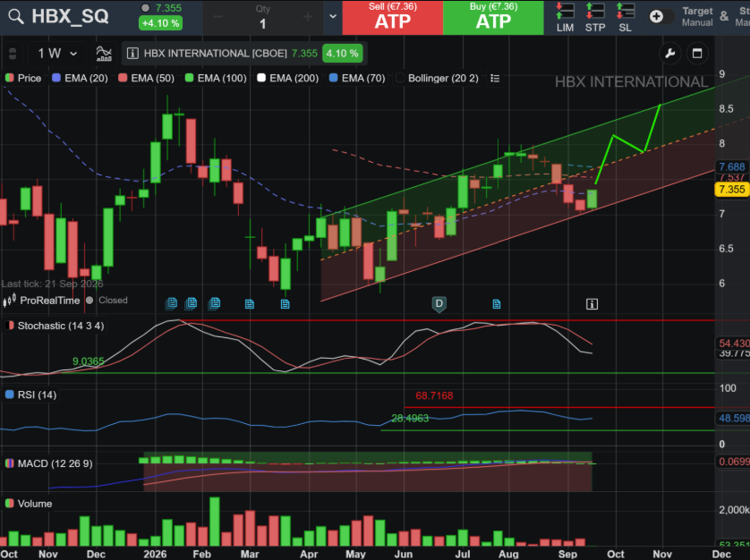Image resolution: width=750 pixels, height=560 pixels.
Task: Open chart settings wrench icon
Action: [669, 53]
